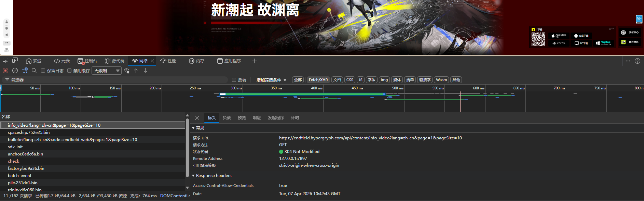
Task: Click the 安卓下载 Android button
Action: (581, 36)
